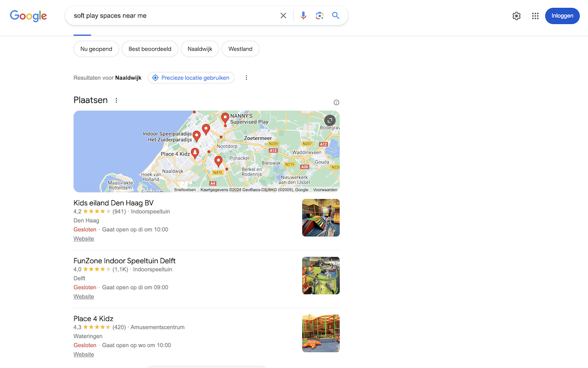The height and width of the screenshot is (368, 588).
Task: View info icon above the map
Action: pyautogui.click(x=336, y=103)
